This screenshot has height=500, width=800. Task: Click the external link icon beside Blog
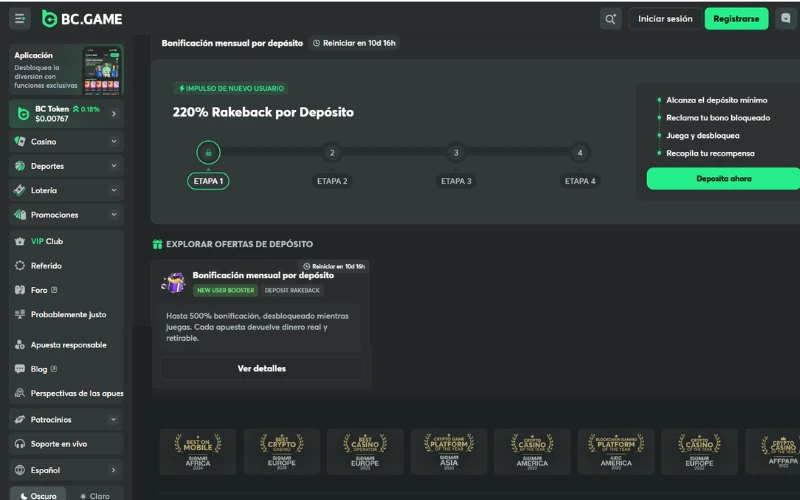54,368
